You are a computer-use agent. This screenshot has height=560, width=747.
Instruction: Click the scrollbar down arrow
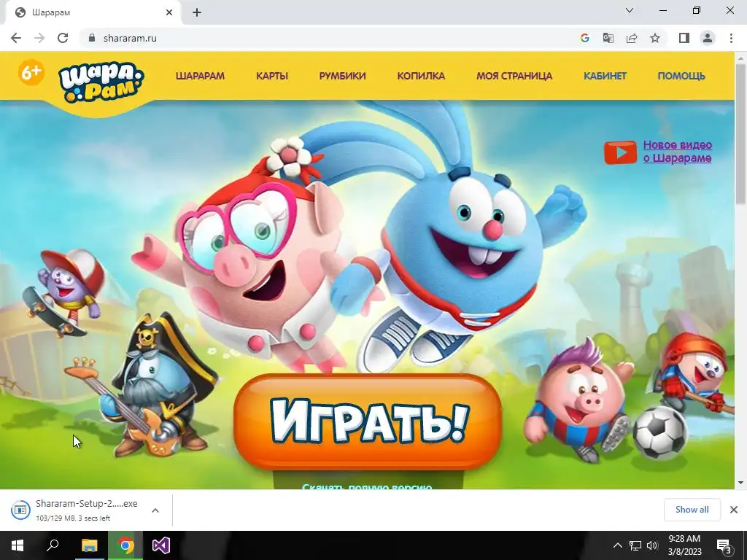pyautogui.click(x=741, y=483)
